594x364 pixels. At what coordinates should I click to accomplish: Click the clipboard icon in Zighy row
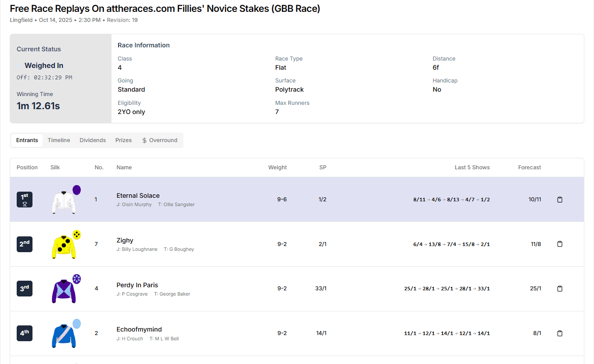560,244
